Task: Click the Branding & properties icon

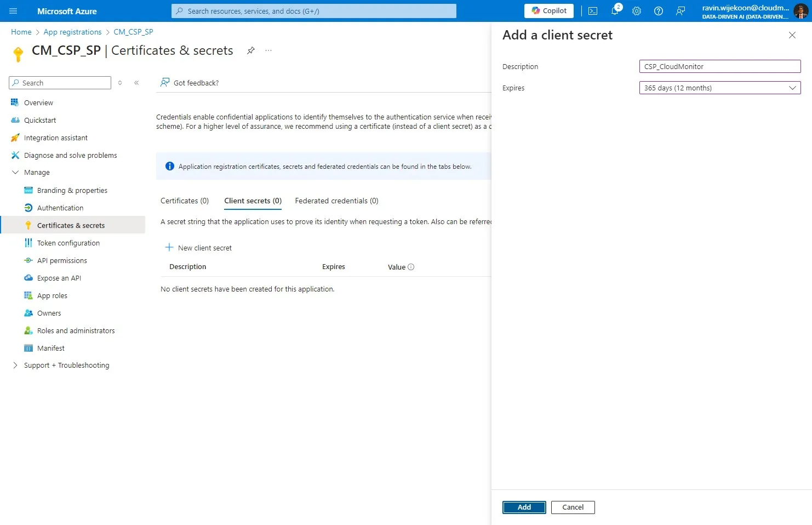Action: coord(28,190)
